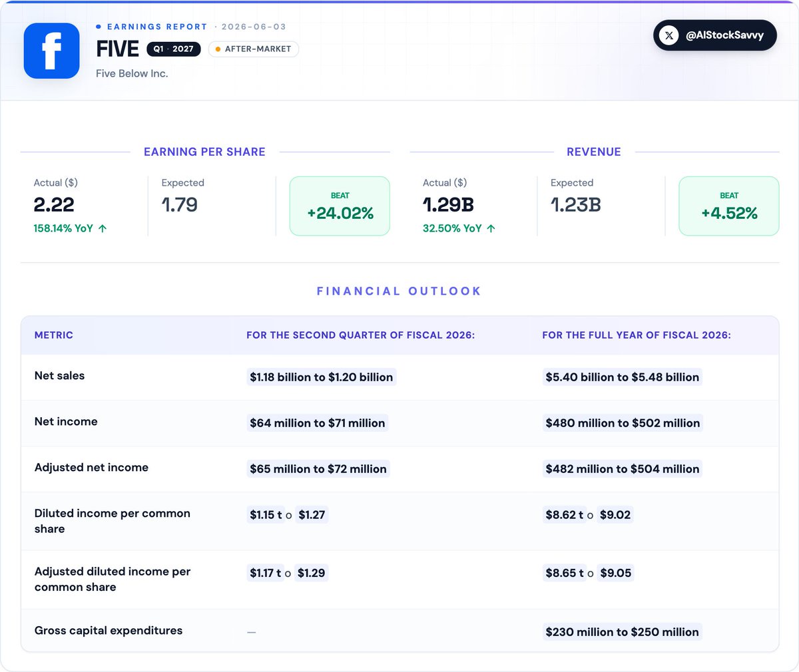Click the $230 million to $250 million value
799x672 pixels.
623,632
